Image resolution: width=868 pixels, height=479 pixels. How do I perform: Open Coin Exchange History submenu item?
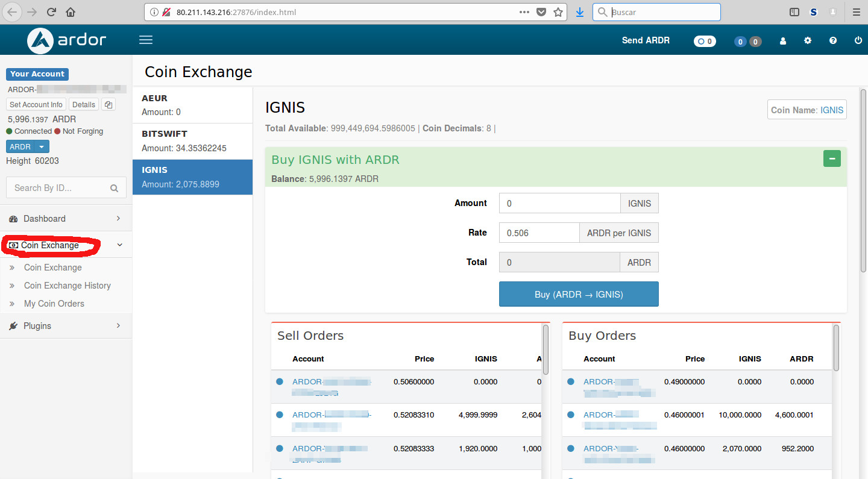point(68,286)
